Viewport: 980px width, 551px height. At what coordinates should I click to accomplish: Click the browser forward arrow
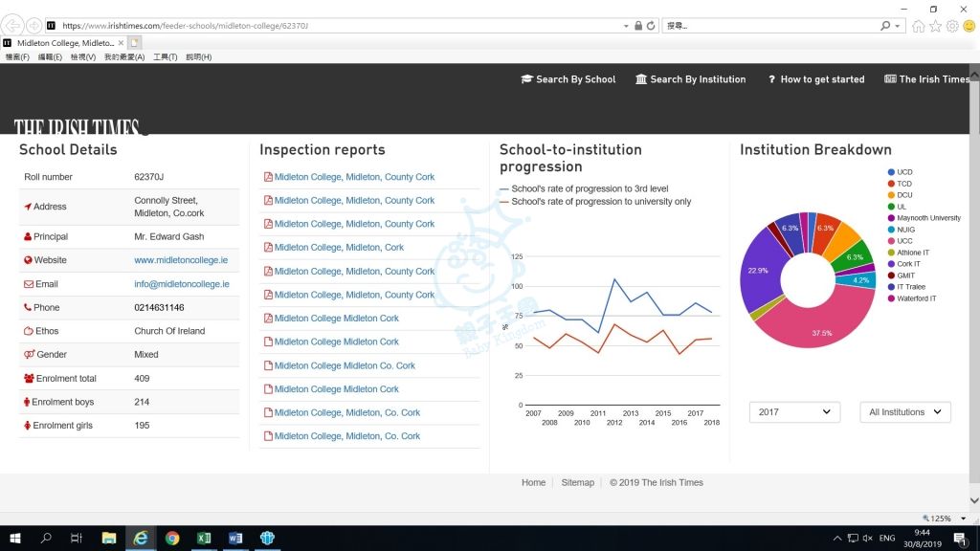33,26
